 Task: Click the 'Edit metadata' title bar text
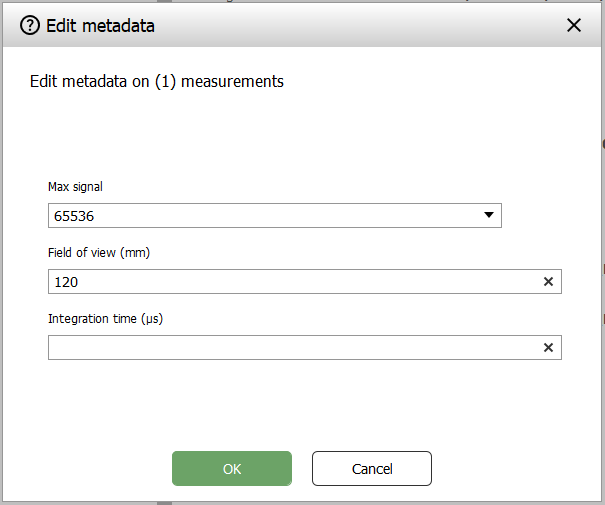coord(100,26)
